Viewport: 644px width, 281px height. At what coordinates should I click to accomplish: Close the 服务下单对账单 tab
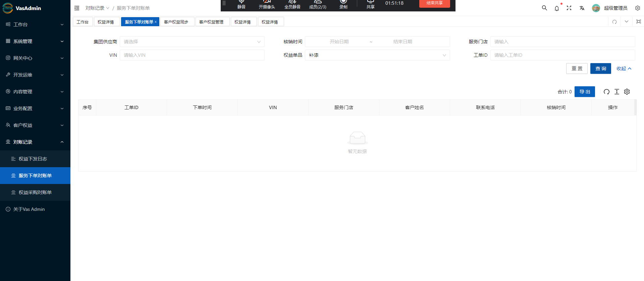[156, 22]
